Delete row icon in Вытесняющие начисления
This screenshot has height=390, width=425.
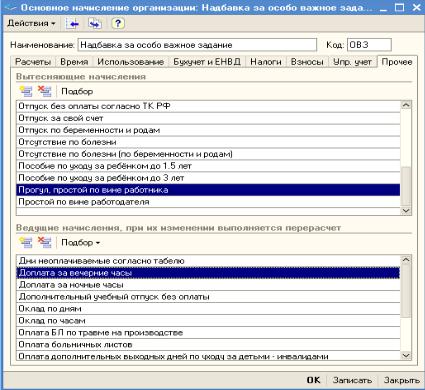pos(44,91)
